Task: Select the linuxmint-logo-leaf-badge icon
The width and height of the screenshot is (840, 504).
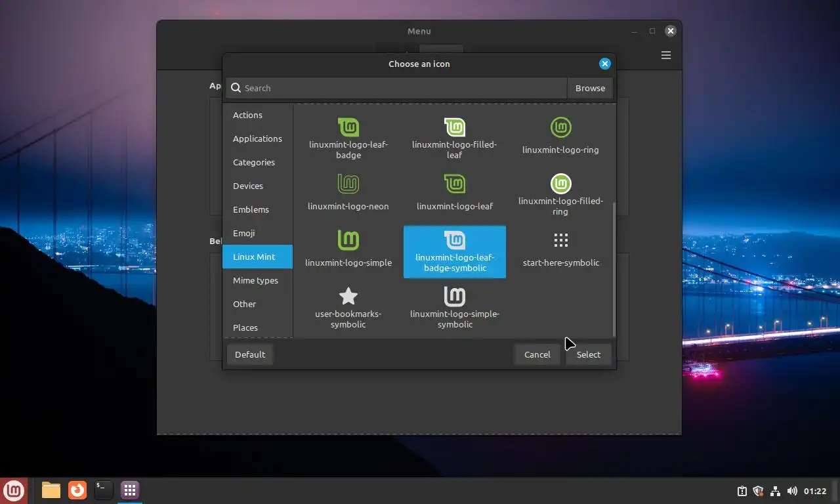Action: [x=348, y=138]
